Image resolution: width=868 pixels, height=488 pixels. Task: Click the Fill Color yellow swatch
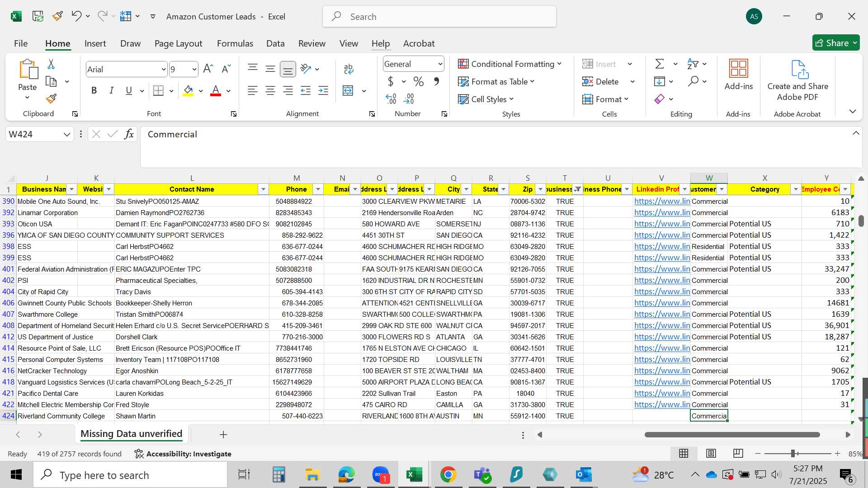pos(189,91)
